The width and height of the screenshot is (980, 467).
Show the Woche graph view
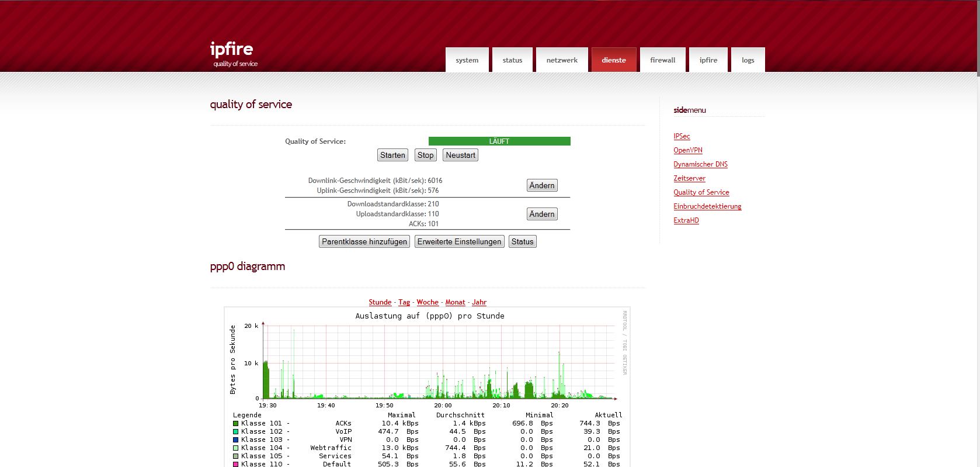click(427, 302)
